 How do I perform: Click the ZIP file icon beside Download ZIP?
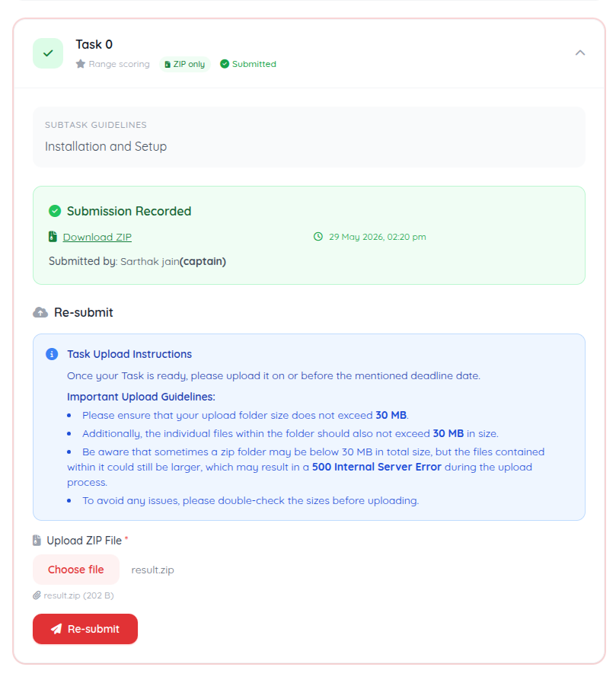(53, 237)
